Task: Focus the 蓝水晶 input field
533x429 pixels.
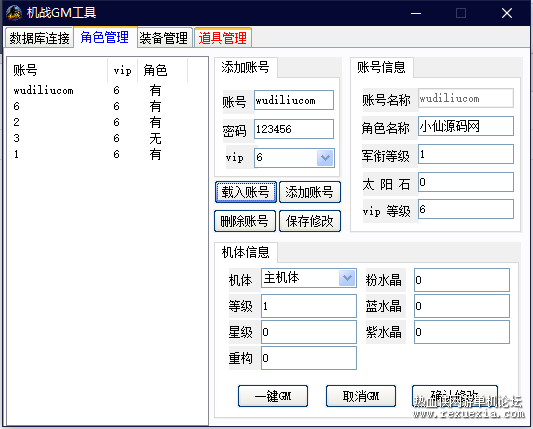Action: [462, 306]
